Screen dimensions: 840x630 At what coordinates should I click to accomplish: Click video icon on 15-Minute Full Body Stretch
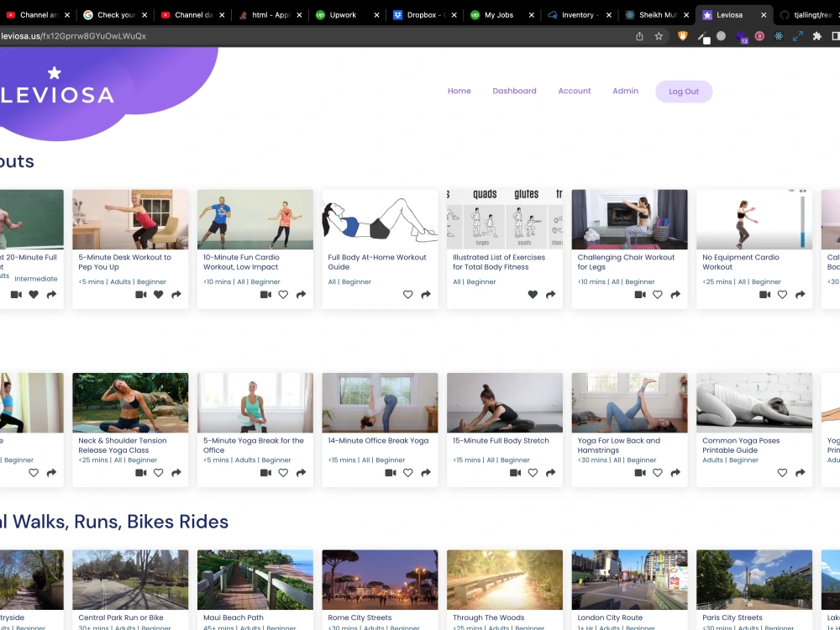[516, 473]
